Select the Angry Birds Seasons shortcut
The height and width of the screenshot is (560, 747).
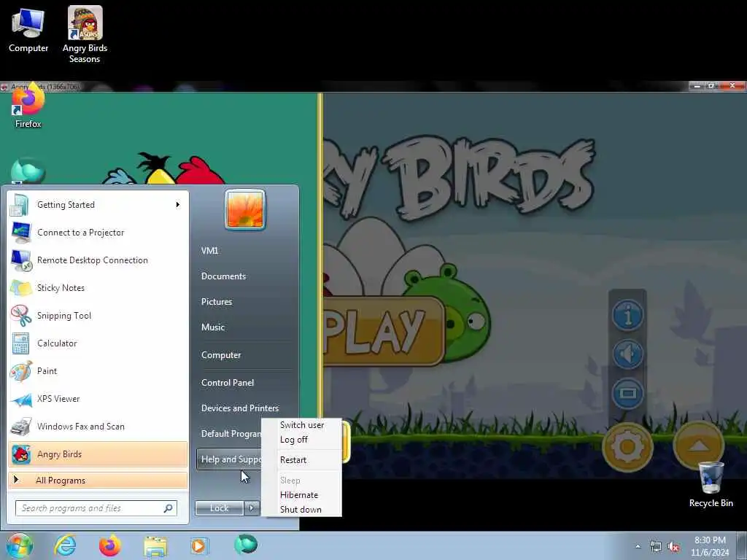(x=85, y=34)
